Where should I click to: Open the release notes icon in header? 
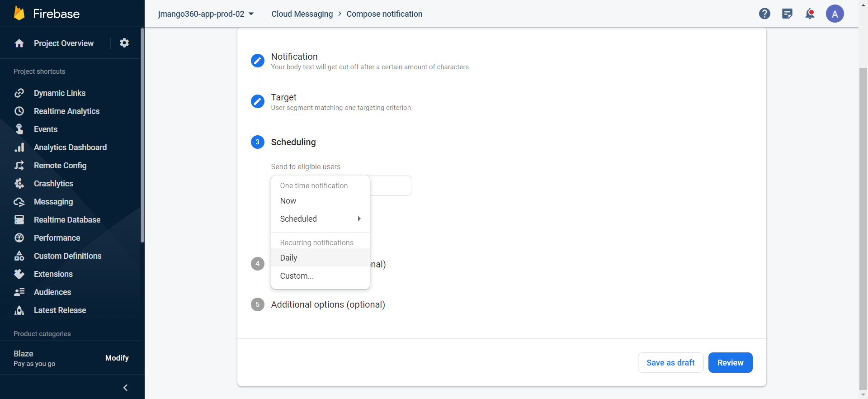(x=787, y=14)
